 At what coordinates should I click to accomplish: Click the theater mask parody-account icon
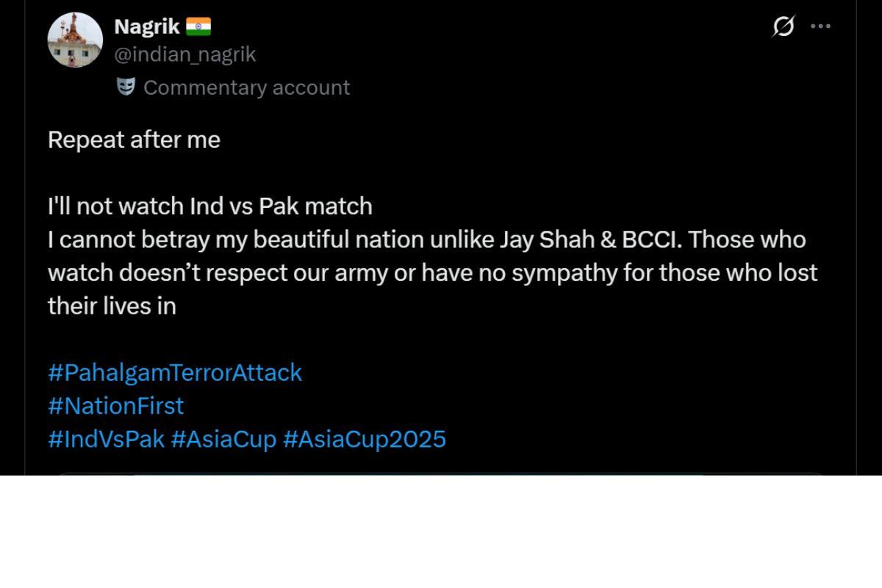coord(126,87)
